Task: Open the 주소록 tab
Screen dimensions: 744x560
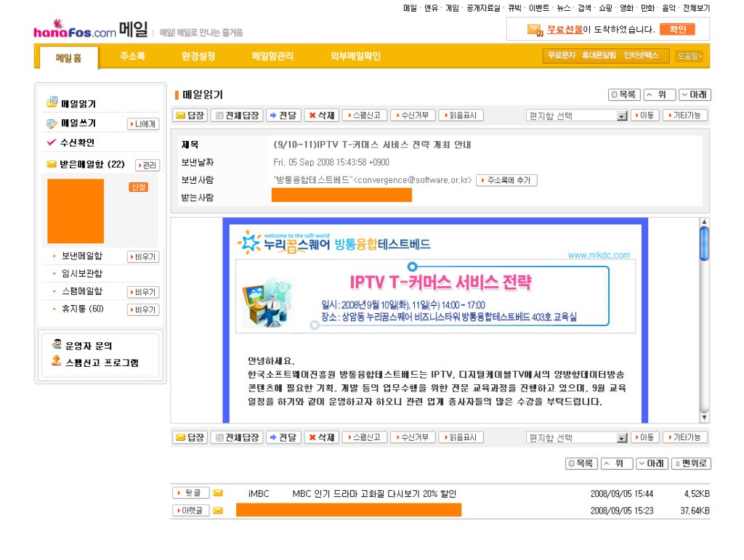Action: (x=132, y=56)
